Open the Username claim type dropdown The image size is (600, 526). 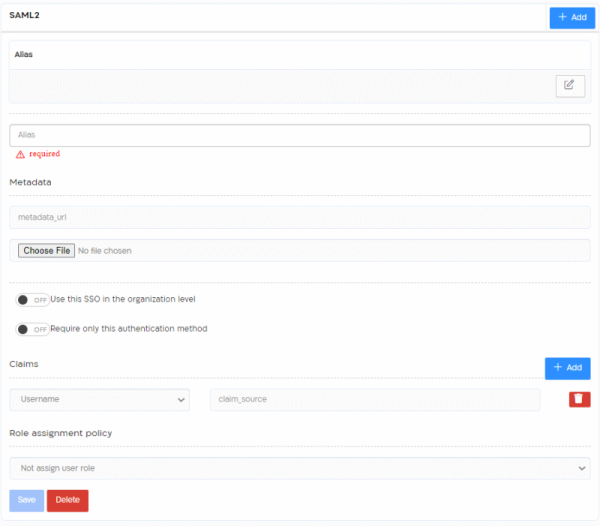tap(99, 399)
